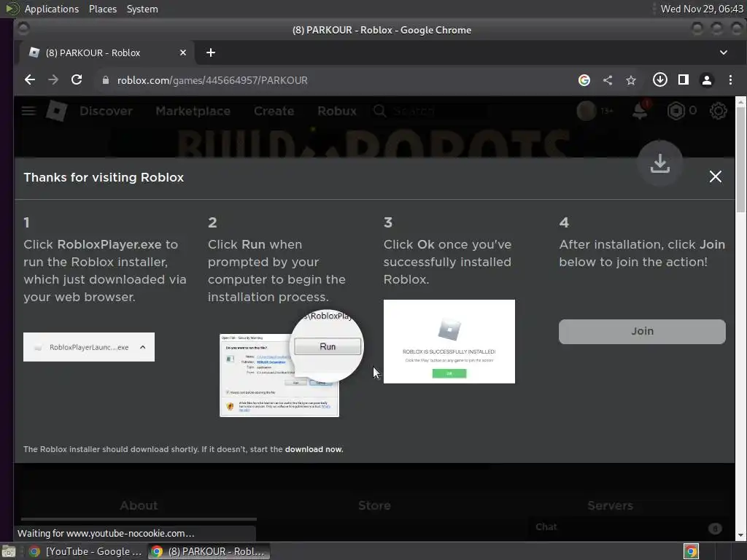Open the Roblox avatar profile icon
The height and width of the screenshot is (560, 747).
pyautogui.click(x=587, y=111)
